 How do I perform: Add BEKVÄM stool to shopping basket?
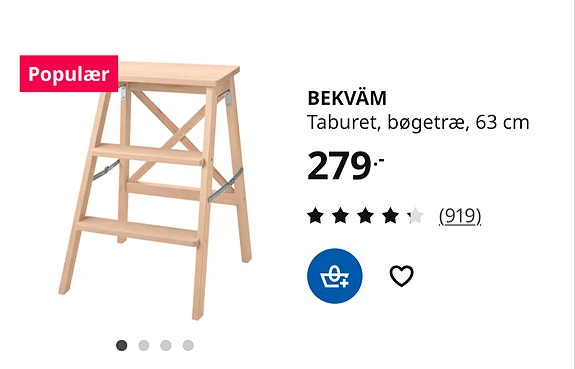point(334,276)
